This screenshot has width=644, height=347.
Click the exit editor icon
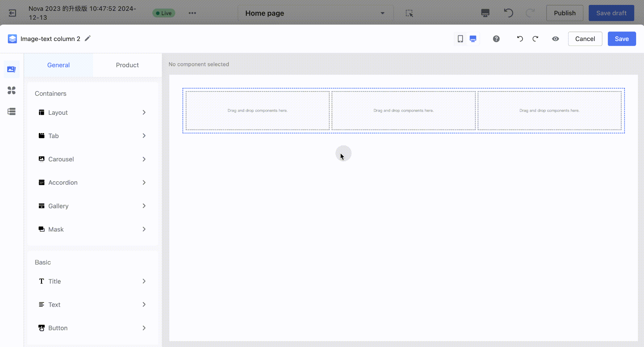coord(12,13)
